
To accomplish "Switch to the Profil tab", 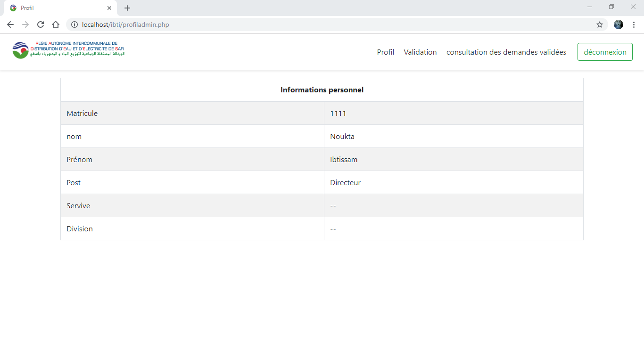I will (x=385, y=52).
